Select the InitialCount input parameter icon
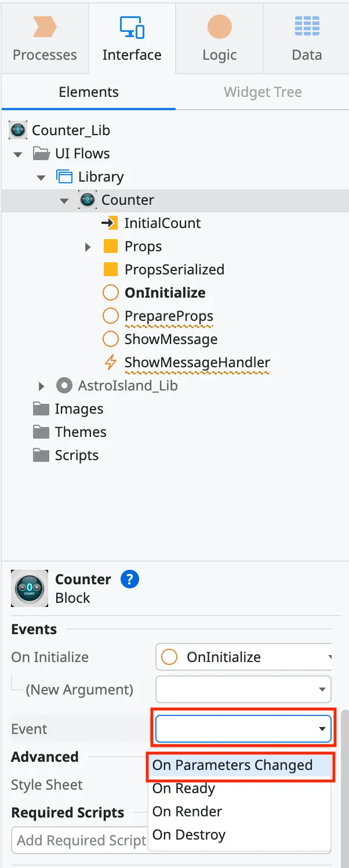 tap(110, 223)
